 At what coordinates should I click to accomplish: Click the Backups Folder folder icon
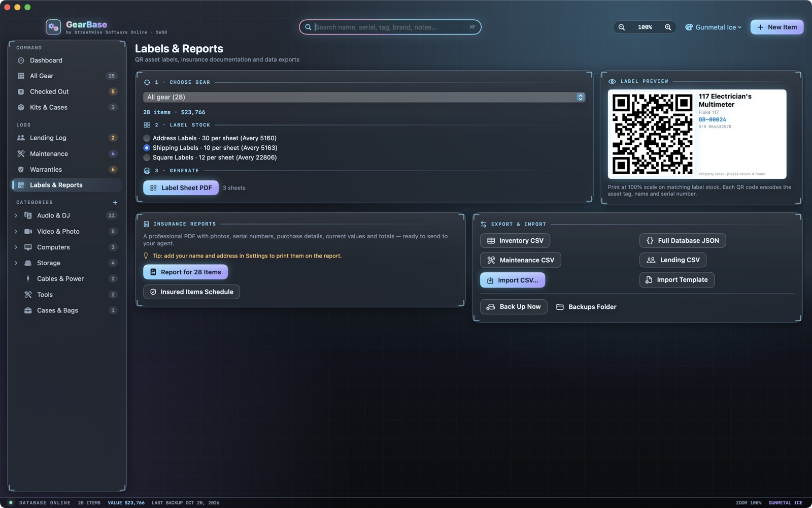pos(560,307)
